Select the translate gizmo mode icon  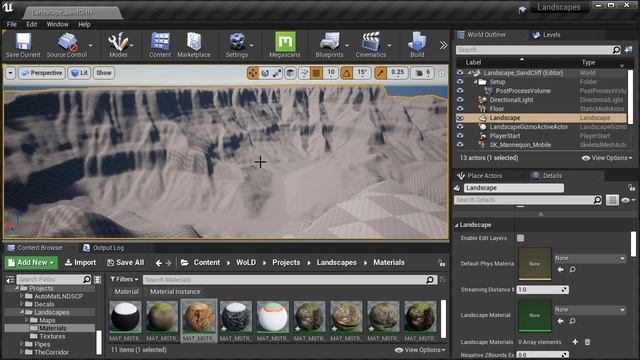coord(253,73)
